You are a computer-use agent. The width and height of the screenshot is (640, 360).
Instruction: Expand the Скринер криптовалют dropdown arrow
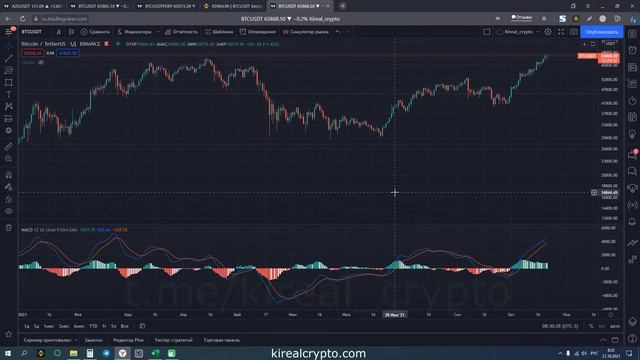coord(76,340)
